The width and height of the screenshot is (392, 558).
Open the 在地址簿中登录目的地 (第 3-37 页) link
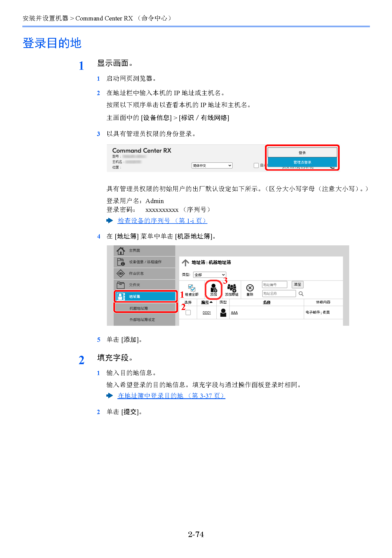point(171,396)
